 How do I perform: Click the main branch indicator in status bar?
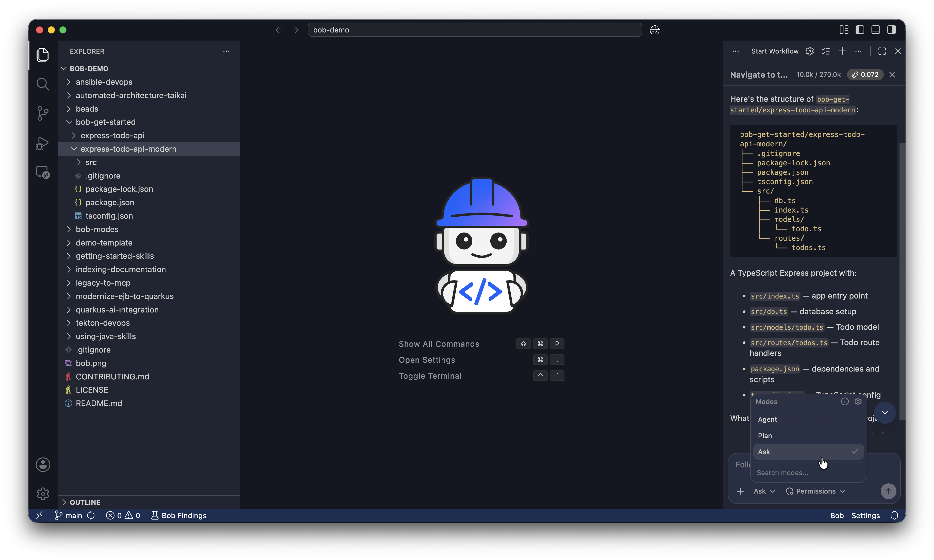[69, 515]
